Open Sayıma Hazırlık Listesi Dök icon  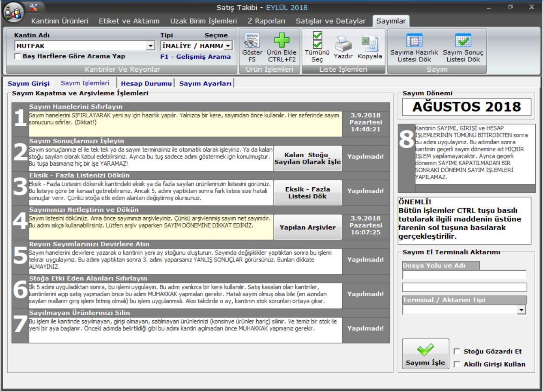(414, 41)
